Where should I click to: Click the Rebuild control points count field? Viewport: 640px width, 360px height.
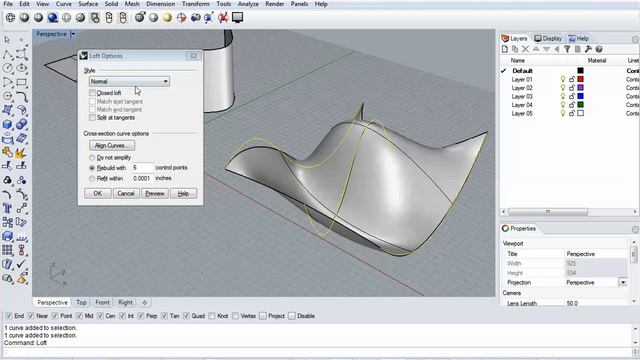(142, 168)
